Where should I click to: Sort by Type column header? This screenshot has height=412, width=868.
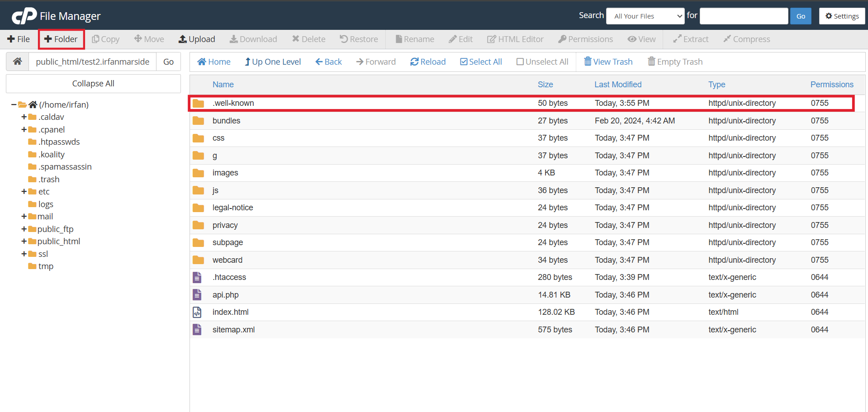pyautogui.click(x=716, y=85)
